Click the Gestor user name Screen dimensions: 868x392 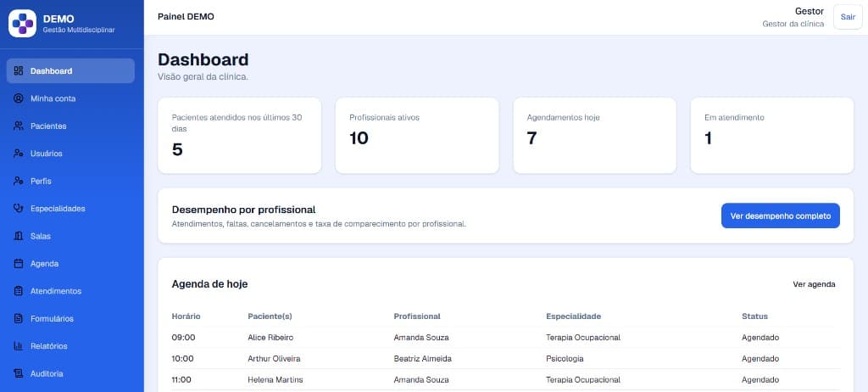tap(810, 11)
